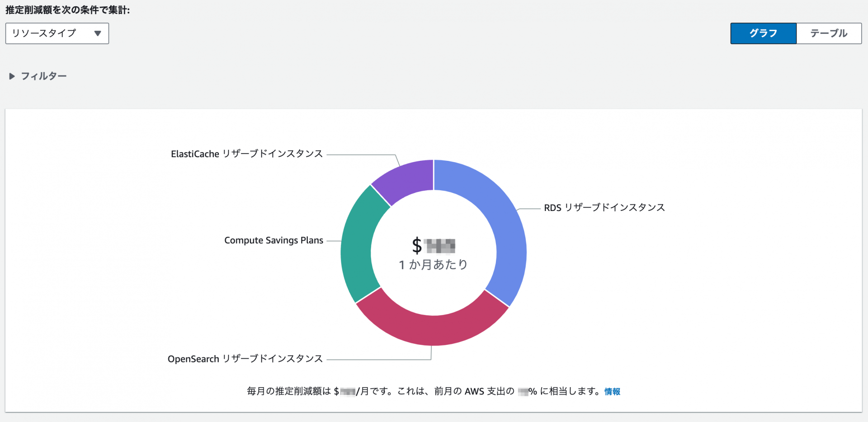Switch to the テーブル view
Screen dimensions: 868x422
(x=828, y=33)
